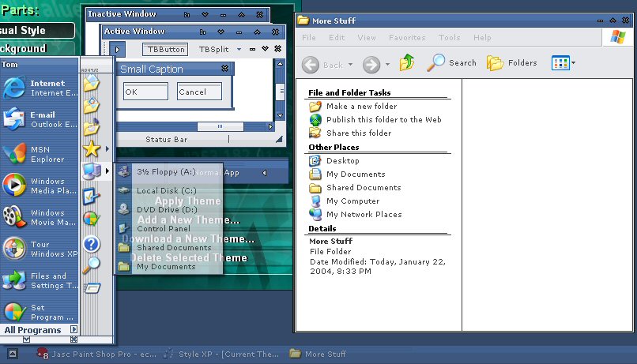Viewport: 637px width, 364px height.
Task: Click the yellow star favorites icon
Action: tap(92, 149)
